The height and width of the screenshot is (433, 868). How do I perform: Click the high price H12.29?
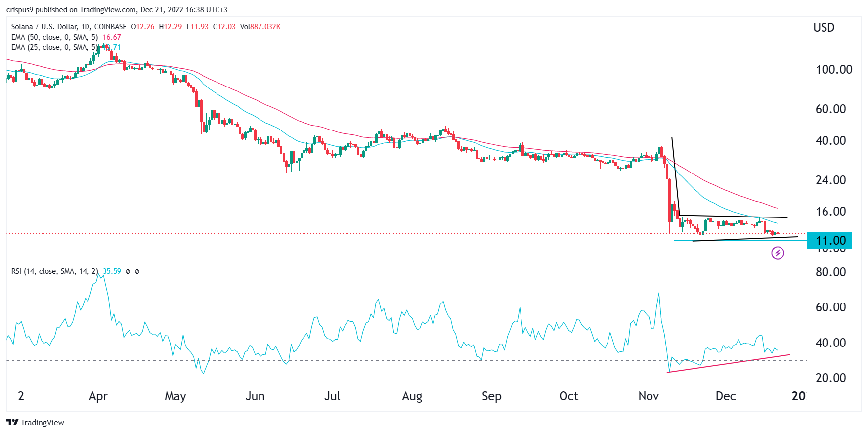point(171,27)
